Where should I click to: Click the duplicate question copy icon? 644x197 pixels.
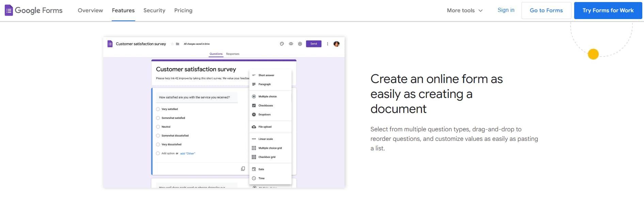pos(243,169)
